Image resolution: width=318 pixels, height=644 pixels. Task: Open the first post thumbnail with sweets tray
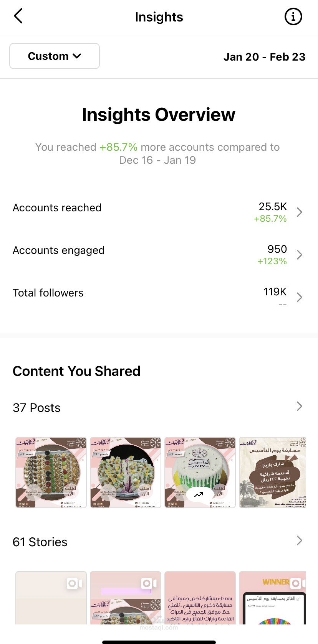[x=51, y=473]
